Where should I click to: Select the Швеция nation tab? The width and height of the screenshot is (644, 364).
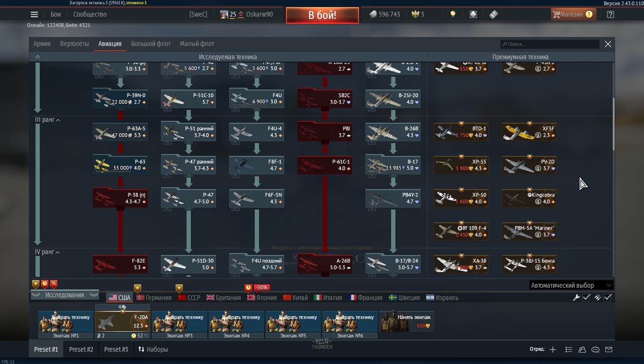(404, 298)
